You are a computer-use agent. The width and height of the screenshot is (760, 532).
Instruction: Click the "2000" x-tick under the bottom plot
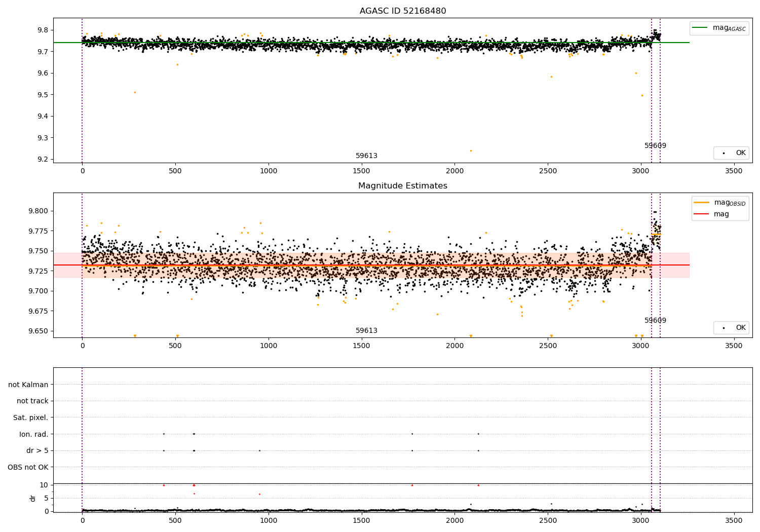[x=454, y=520]
